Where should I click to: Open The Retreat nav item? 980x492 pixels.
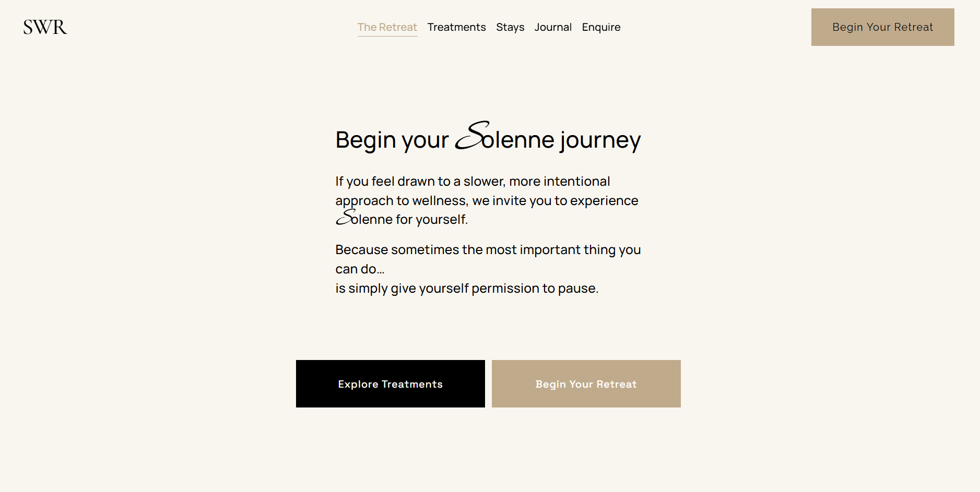pos(387,27)
